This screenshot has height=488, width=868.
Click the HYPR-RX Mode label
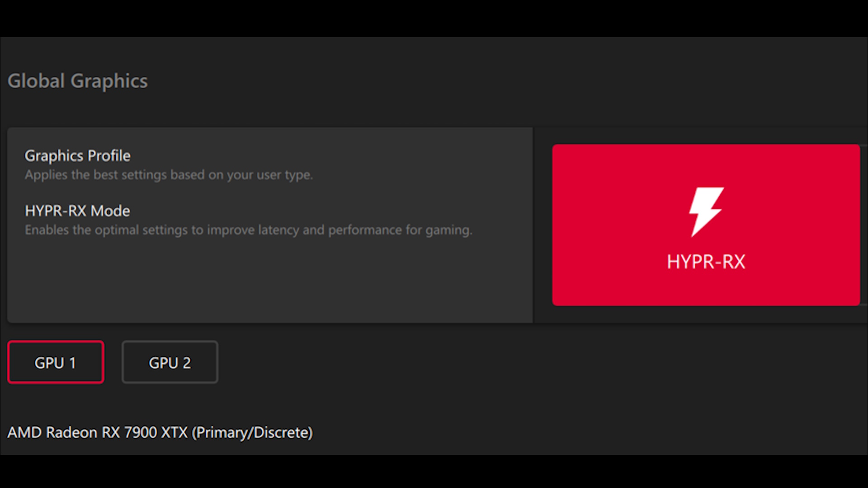coord(77,211)
